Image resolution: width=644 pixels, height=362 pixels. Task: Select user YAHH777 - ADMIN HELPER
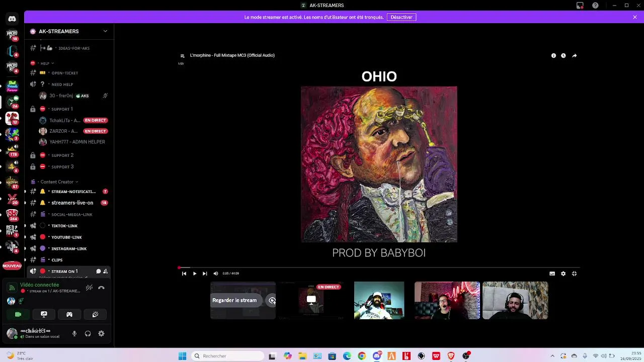[73, 142]
